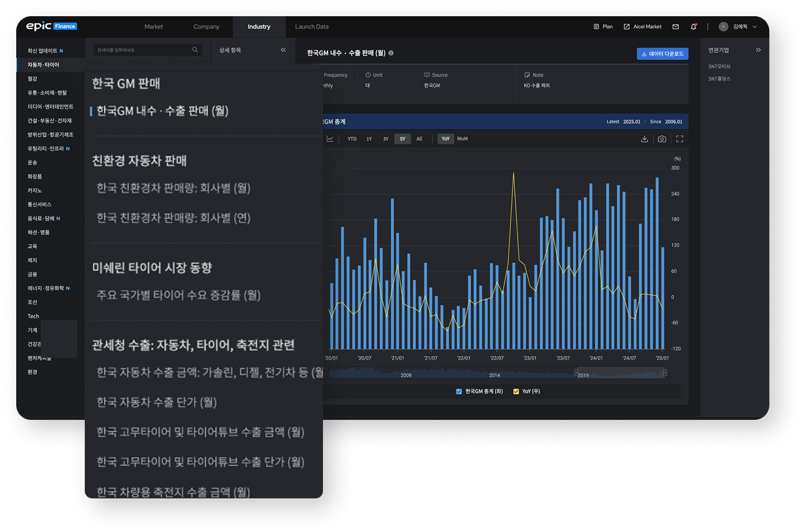This screenshot has height=532, width=803.
Task: Click the mail envelope icon in top bar
Action: (x=675, y=26)
